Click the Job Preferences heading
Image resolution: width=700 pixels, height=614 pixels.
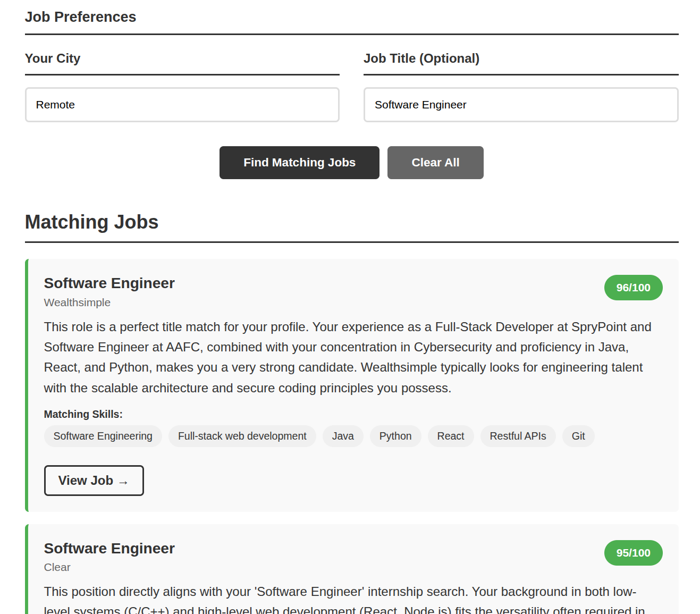80,17
